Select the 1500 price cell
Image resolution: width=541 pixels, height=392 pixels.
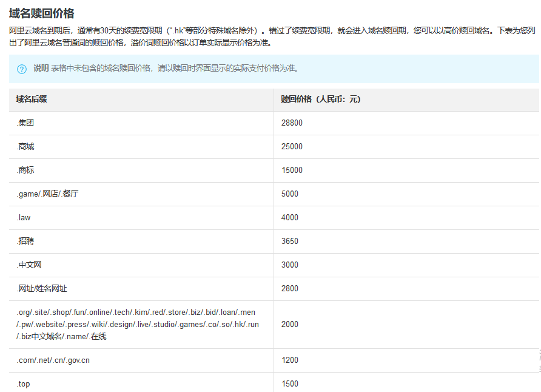pos(407,383)
